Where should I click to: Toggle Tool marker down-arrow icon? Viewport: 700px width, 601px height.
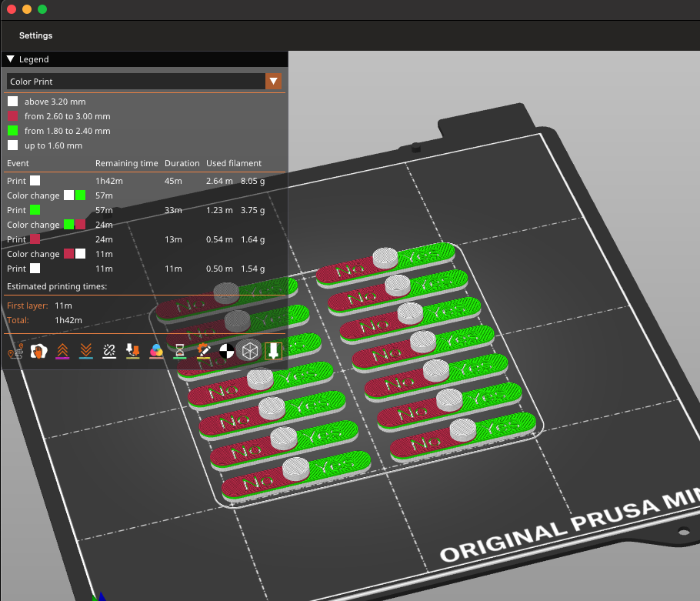coord(273,351)
